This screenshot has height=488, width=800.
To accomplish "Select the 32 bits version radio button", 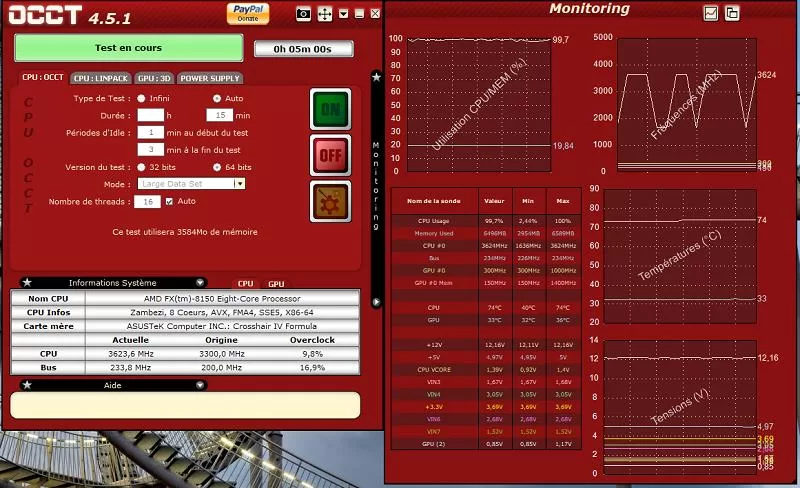I will coord(141,167).
